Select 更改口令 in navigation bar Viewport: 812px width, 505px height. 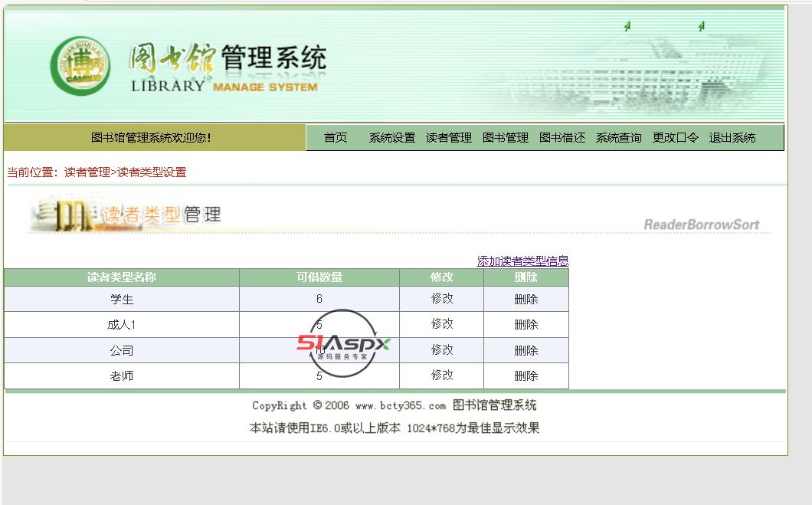point(676,138)
